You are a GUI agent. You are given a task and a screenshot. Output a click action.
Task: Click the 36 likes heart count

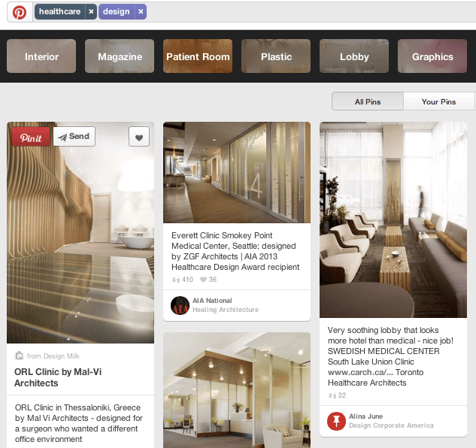point(208,280)
